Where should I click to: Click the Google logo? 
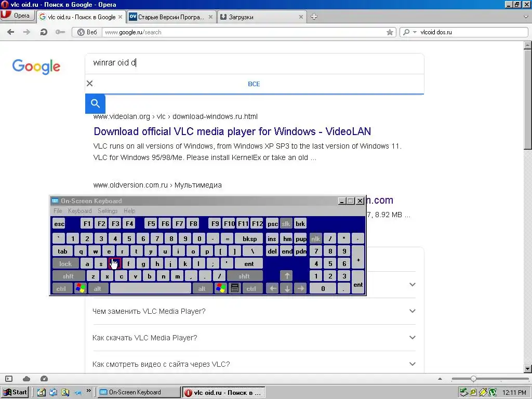click(x=36, y=66)
